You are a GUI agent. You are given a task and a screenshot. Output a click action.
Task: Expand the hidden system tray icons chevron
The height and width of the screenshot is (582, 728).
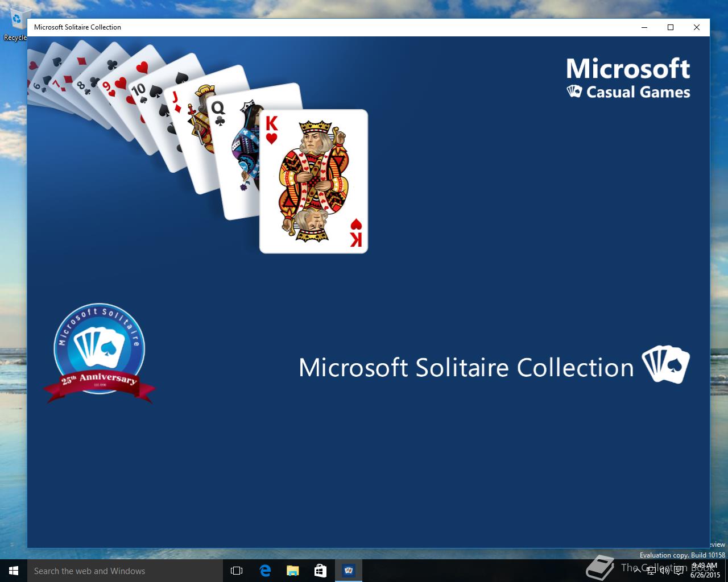[637, 571]
